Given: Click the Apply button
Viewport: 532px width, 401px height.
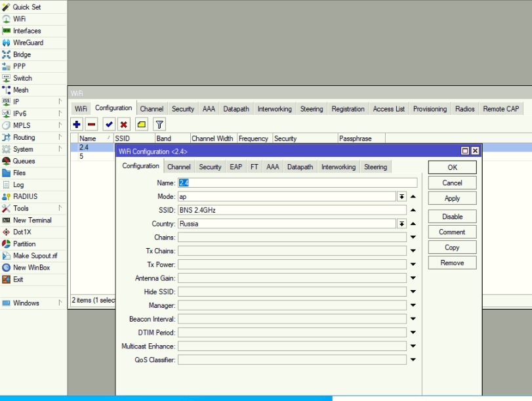Looking at the screenshot, I should click(452, 198).
